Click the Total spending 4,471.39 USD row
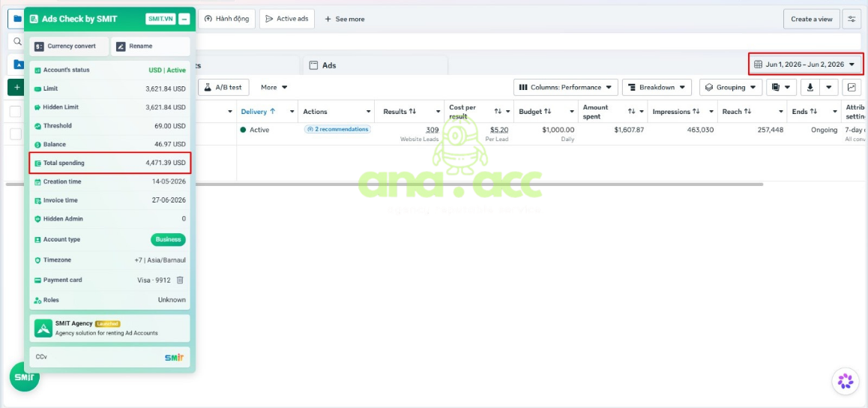This screenshot has height=408, width=868. (109, 163)
